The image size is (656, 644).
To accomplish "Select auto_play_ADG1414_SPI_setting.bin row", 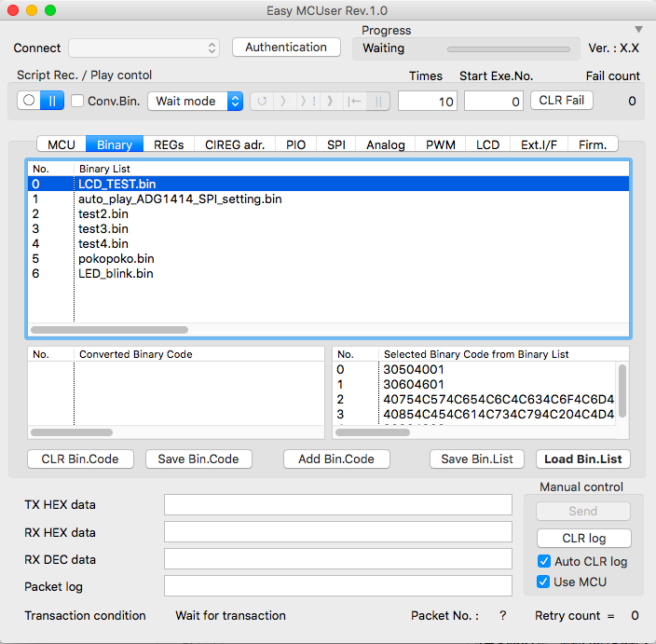I will [x=328, y=199].
